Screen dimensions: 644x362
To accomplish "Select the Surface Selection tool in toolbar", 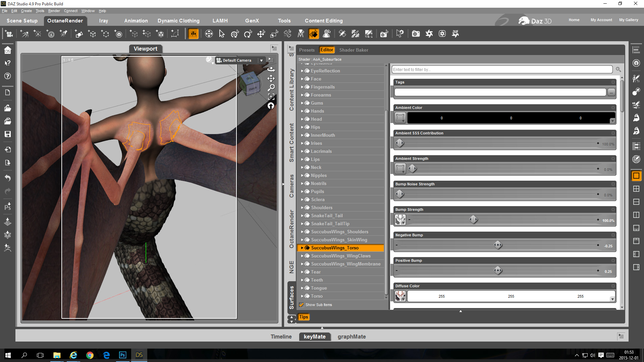I will [x=314, y=34].
